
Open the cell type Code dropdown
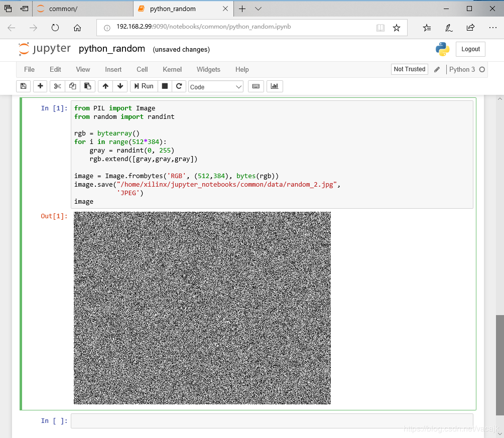pyautogui.click(x=216, y=87)
